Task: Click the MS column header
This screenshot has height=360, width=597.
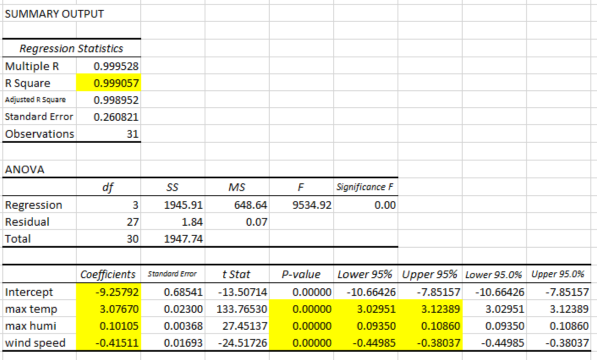Action: pos(236,187)
